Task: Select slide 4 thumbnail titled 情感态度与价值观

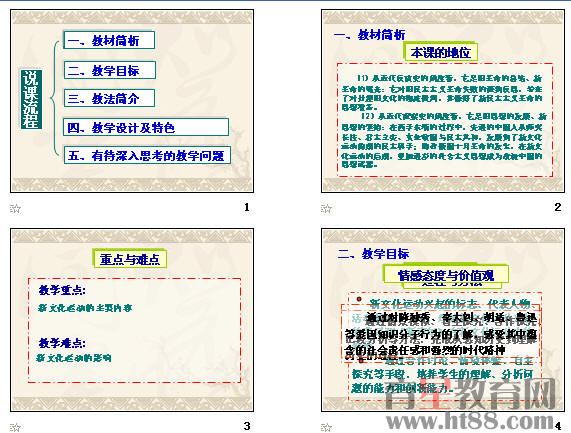Action: (x=443, y=320)
